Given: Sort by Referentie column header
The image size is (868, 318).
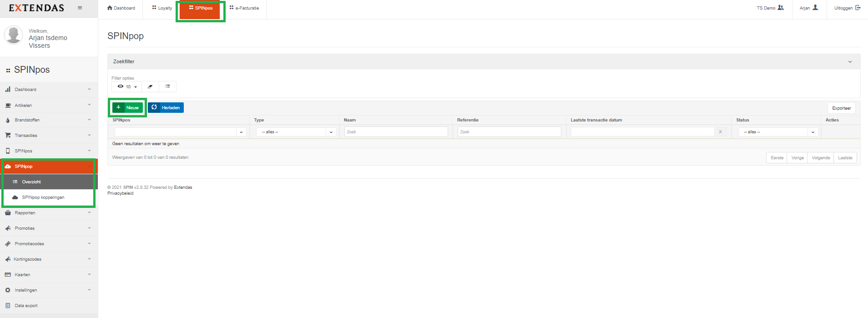Looking at the screenshot, I should point(468,120).
